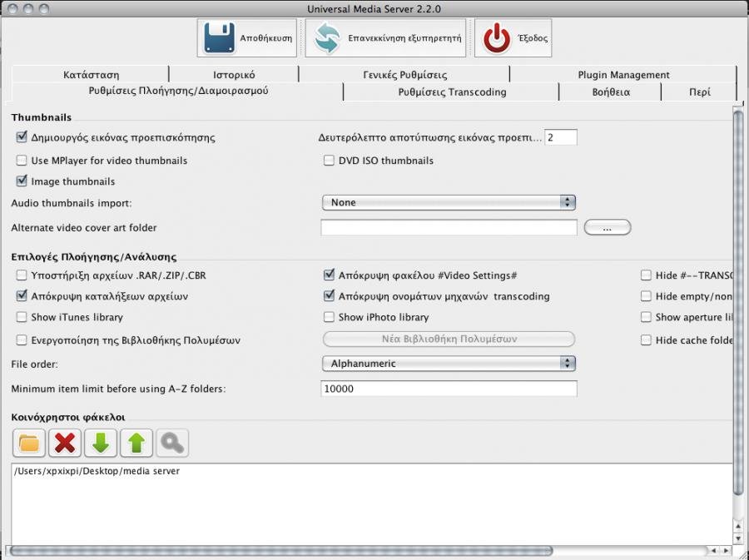Screen dimensions: 749x560
Task: Enable DVD ISO thumbnails checkbox
Action: [329, 161]
